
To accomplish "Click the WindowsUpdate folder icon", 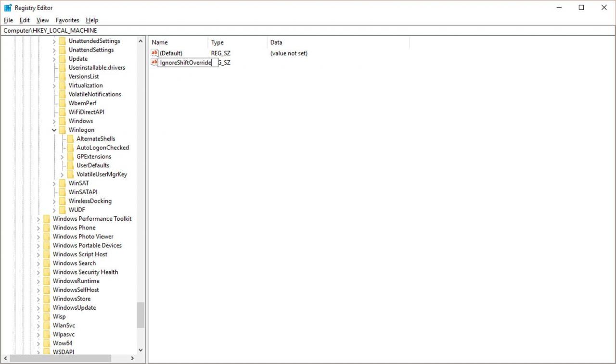I will click(x=47, y=308).
